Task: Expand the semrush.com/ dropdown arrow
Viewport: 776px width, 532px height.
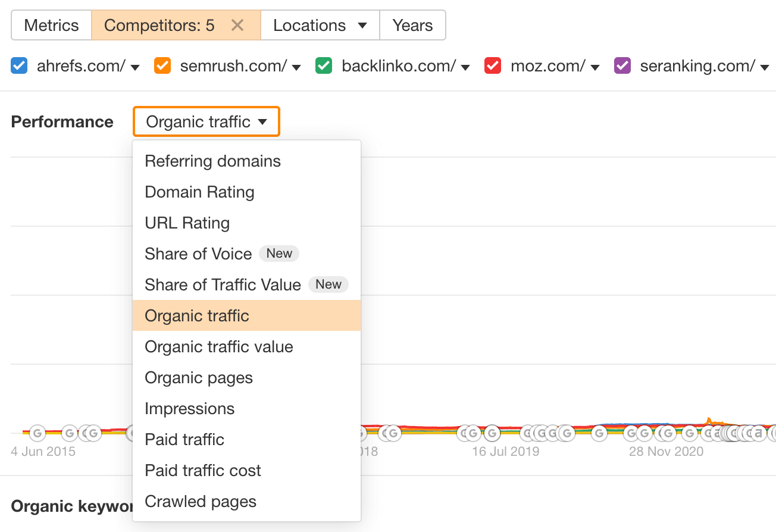Action: coord(296,67)
